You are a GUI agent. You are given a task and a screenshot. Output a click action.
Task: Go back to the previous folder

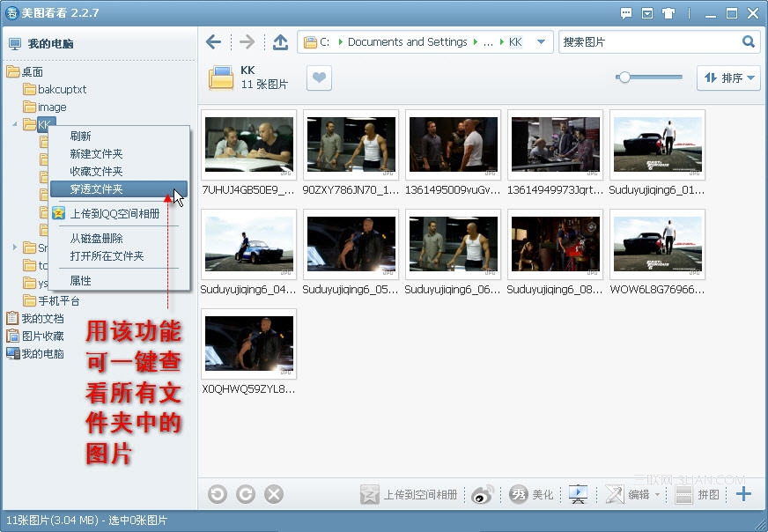213,42
